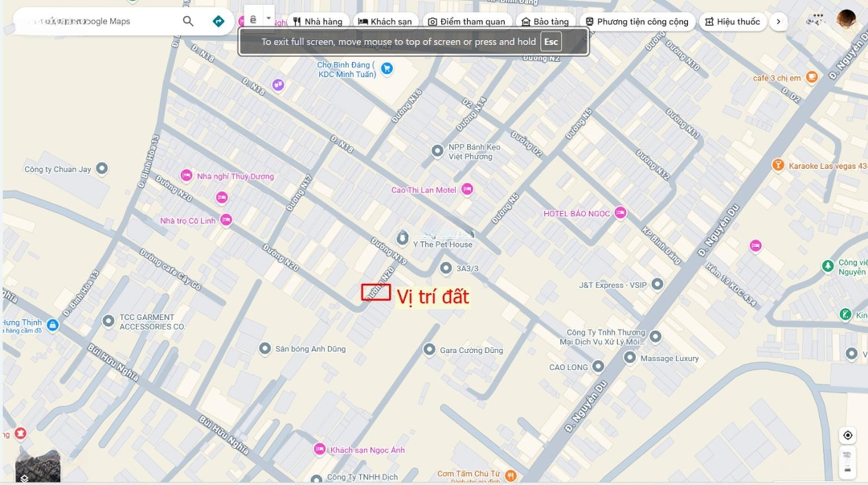Toggle the Khách sạn category filter

[384, 22]
